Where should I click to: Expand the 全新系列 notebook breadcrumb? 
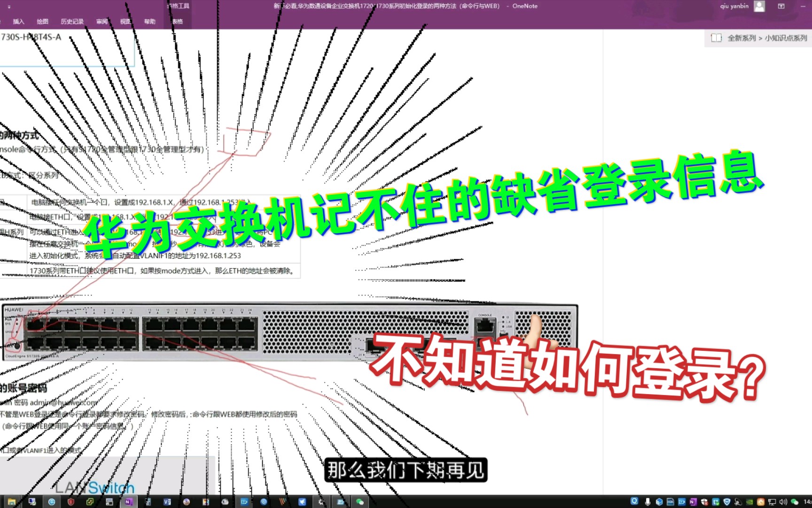(742, 38)
